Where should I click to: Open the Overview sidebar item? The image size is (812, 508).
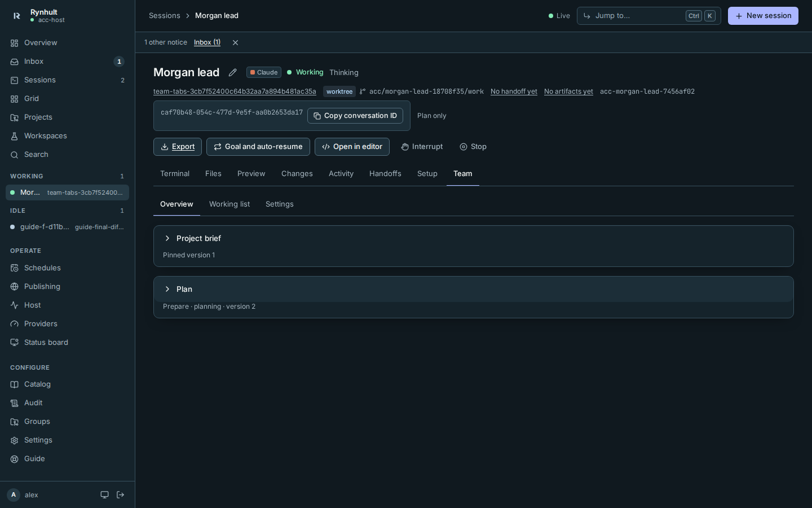[67, 43]
